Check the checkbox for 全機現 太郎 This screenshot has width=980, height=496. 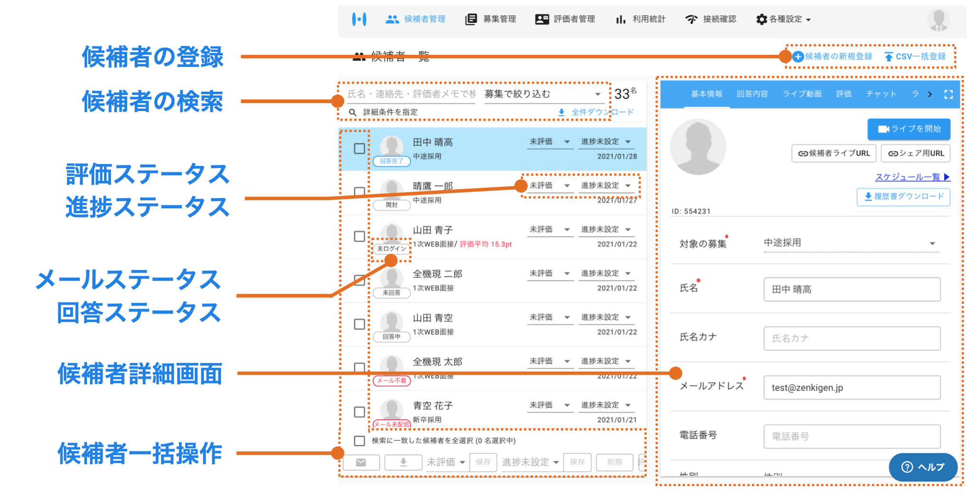pos(359,368)
